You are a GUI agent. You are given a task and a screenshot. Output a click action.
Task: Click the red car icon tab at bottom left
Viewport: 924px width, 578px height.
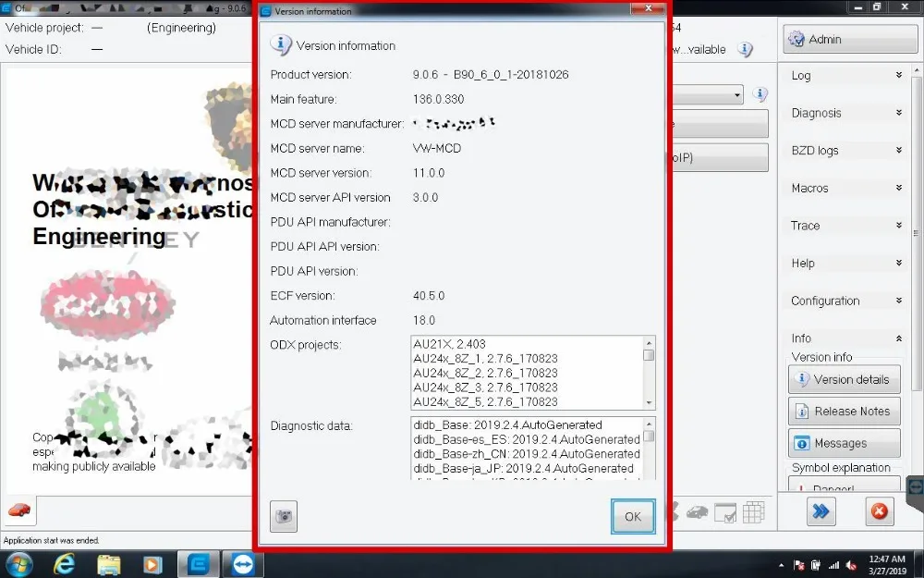pos(18,510)
